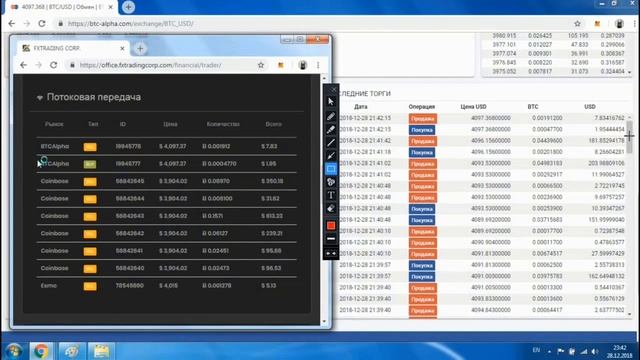
Task: Click Coinbase row with ID 56842645
Action: [x=167, y=181]
